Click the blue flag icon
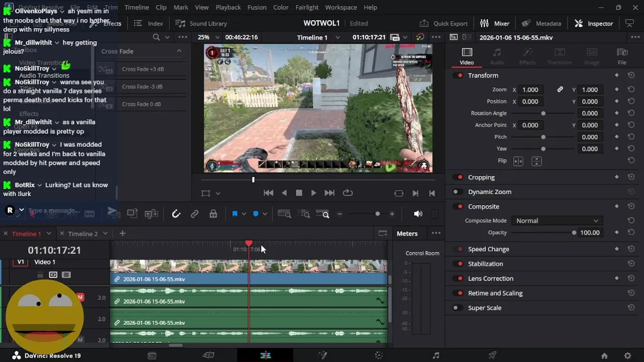Image resolution: width=644 pixels, height=362 pixels. (x=234, y=214)
